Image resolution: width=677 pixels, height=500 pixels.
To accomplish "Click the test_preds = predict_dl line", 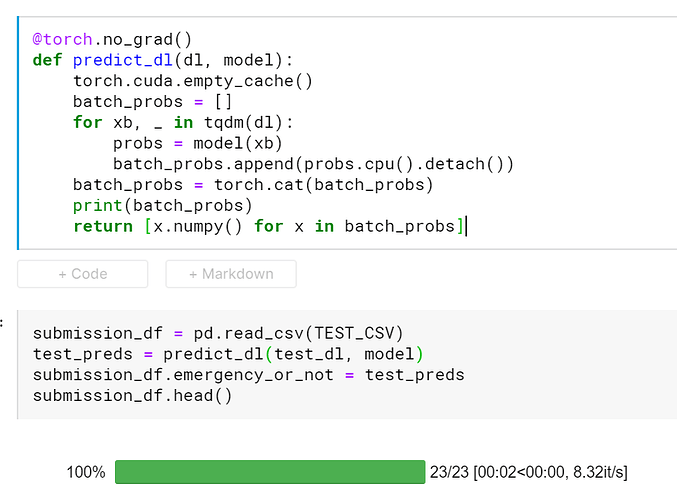I will tap(228, 354).
